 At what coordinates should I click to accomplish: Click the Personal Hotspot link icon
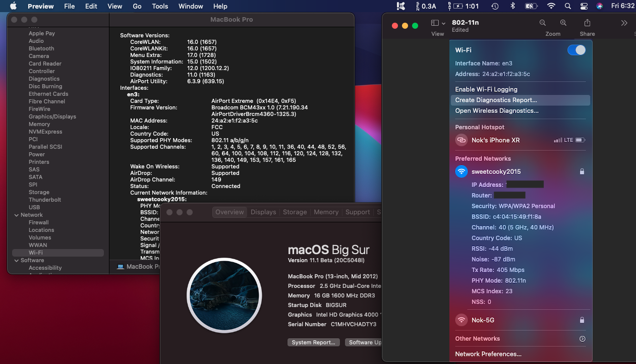(x=461, y=140)
